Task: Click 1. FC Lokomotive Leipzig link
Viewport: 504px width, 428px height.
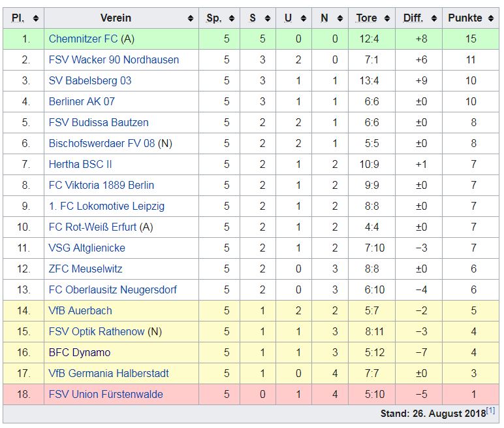Action: 106,206
